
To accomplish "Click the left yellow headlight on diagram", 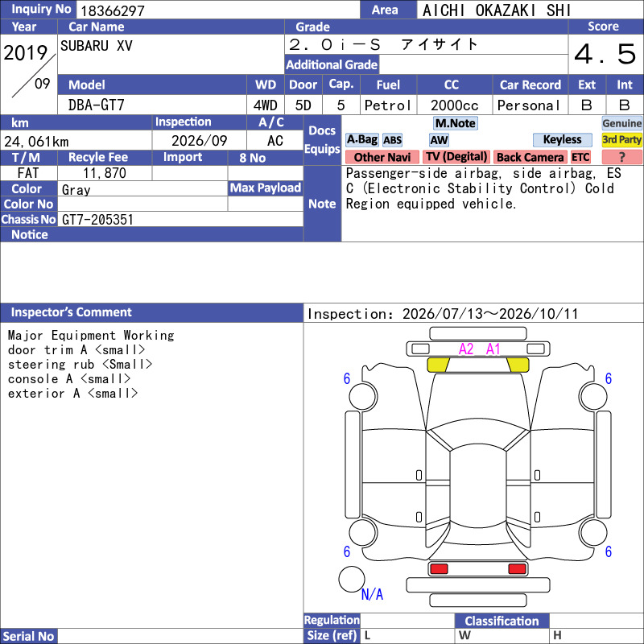I will pyautogui.click(x=438, y=365).
